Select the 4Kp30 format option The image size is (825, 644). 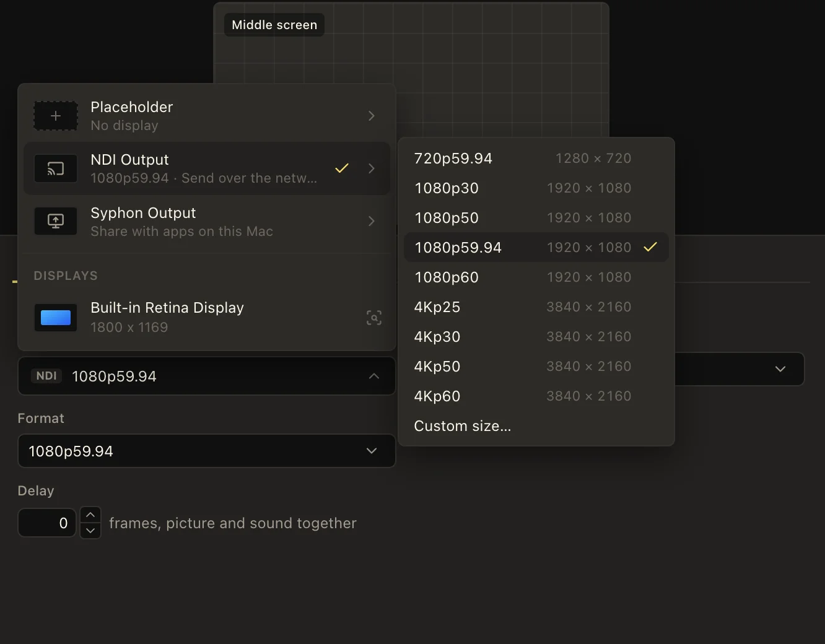(x=536, y=337)
